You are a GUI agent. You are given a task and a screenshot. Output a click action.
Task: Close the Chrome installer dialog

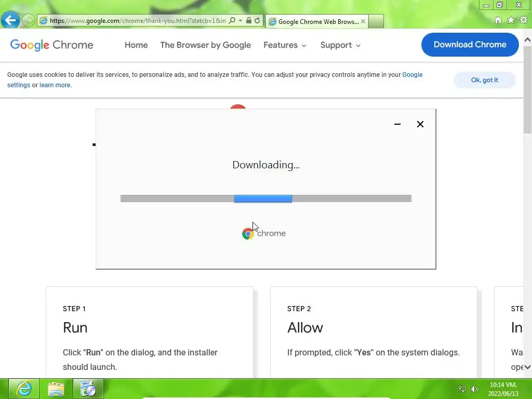420,124
